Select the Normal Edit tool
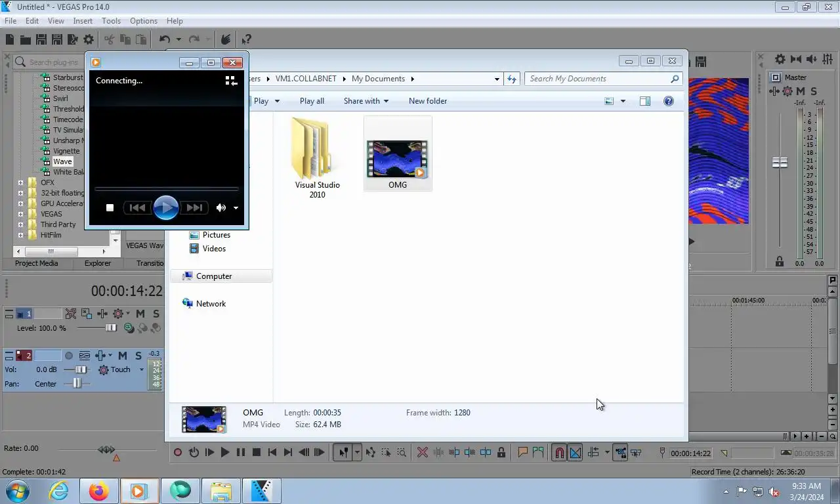Viewport: 840px width, 504px height. click(343, 452)
